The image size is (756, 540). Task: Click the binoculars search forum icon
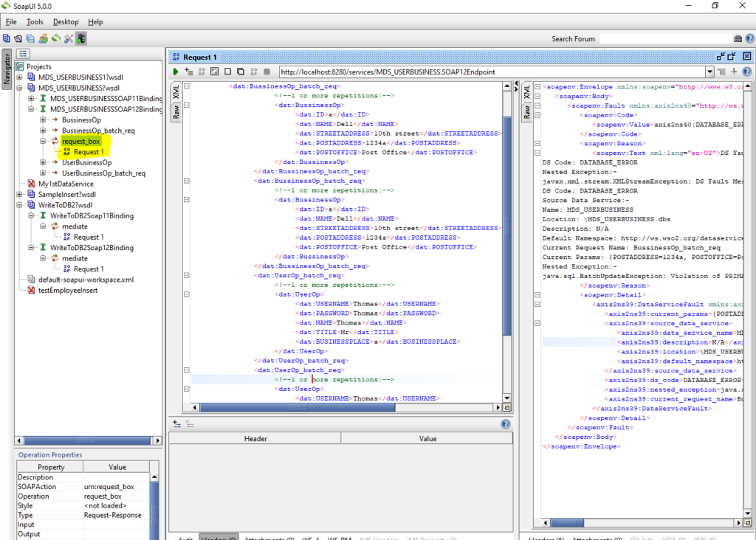click(738, 38)
